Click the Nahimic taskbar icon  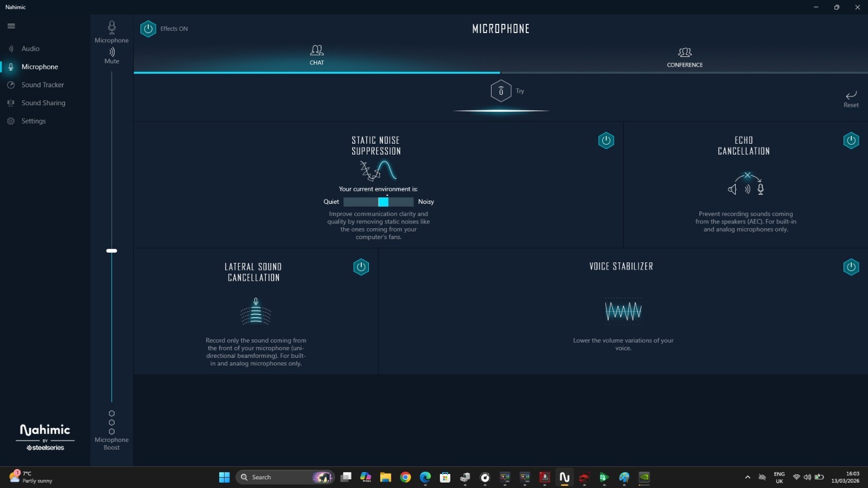(x=565, y=477)
